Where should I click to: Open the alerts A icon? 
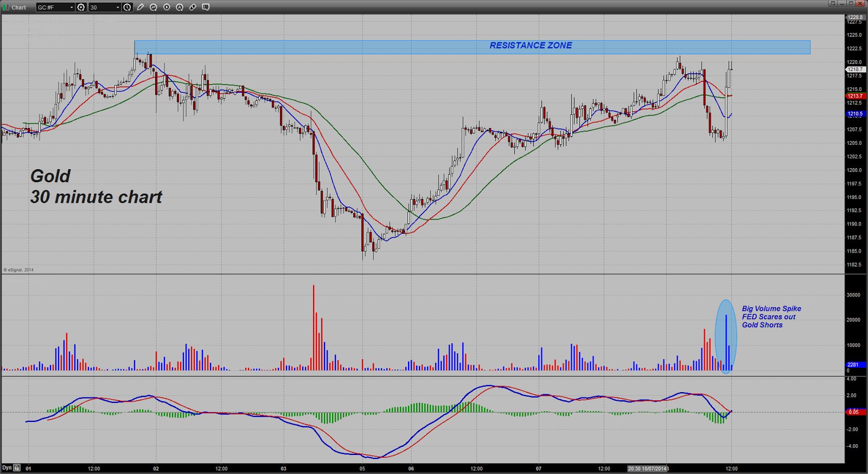click(x=180, y=7)
